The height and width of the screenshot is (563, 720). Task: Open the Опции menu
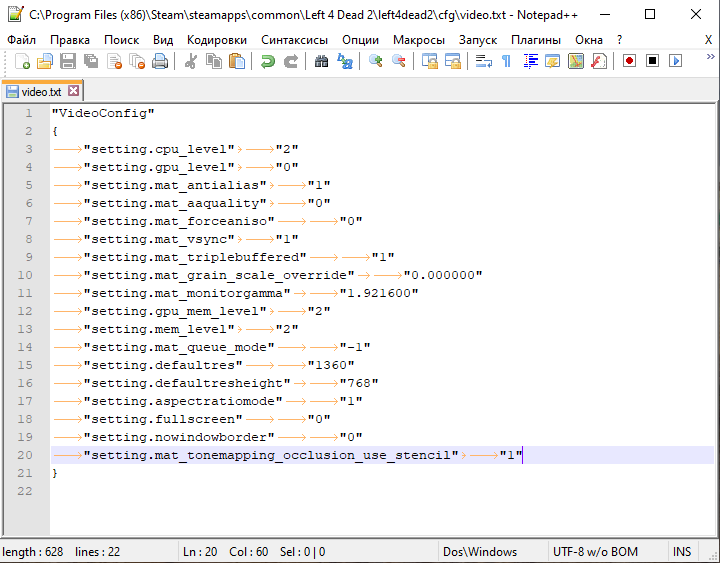point(360,40)
